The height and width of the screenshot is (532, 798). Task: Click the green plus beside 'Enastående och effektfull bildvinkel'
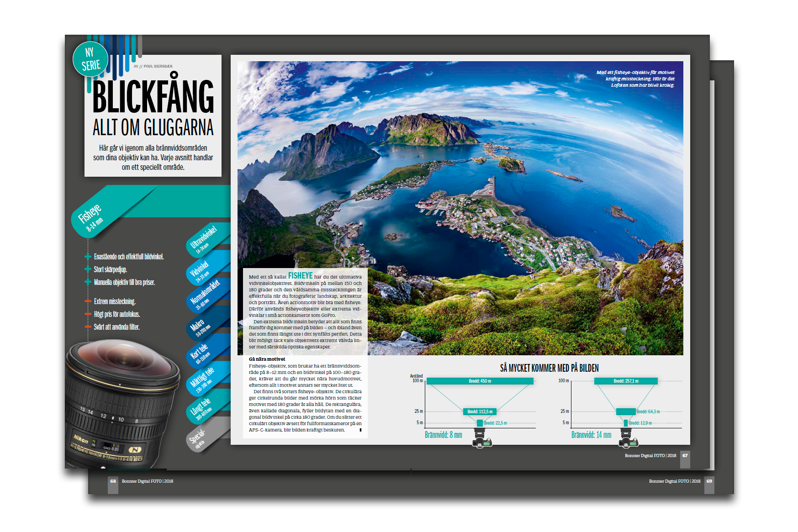coord(88,257)
